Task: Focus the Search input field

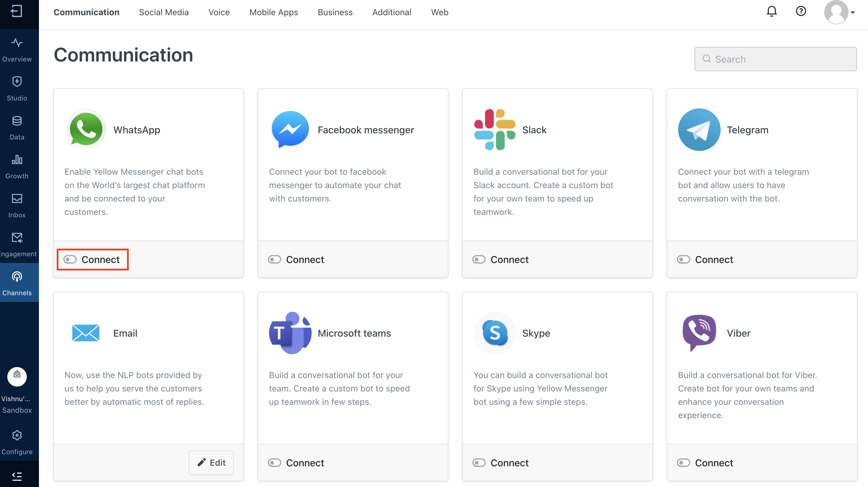Action: click(775, 59)
